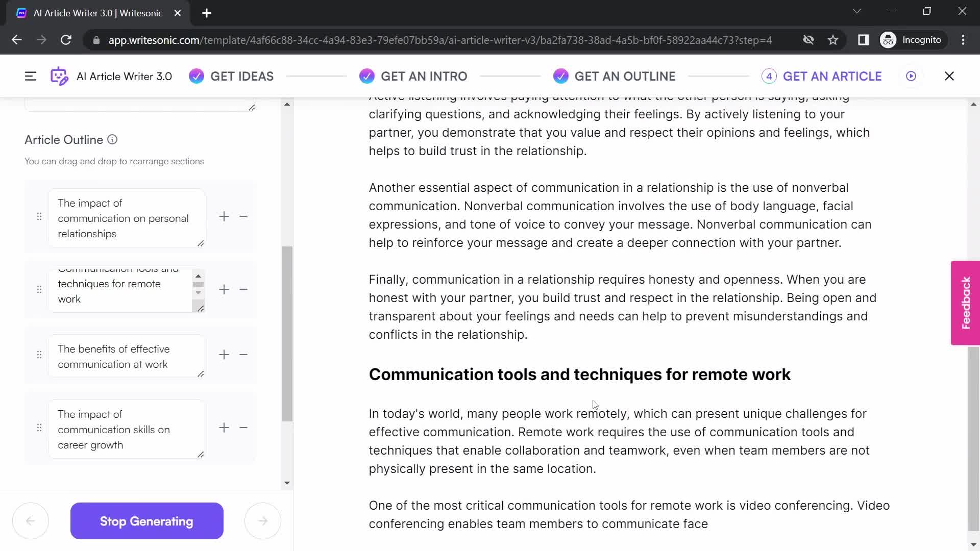980x551 pixels.
Task: Click the hamburger menu icon
Action: [30, 76]
